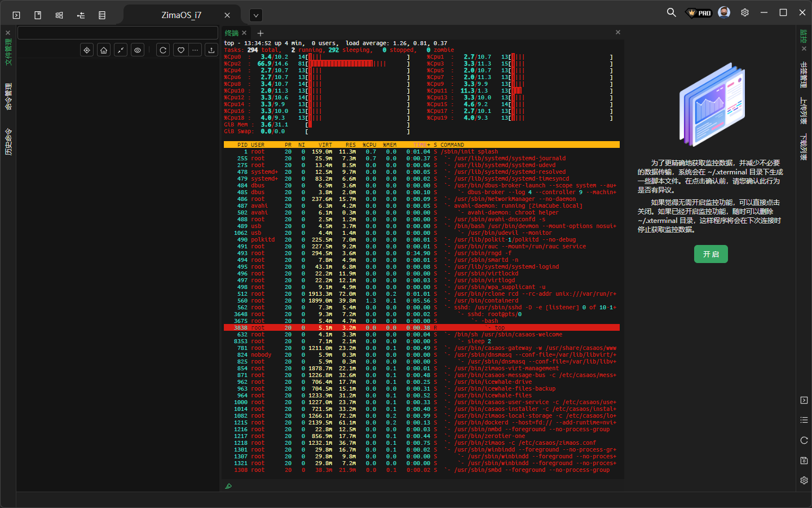Add a new terminal tab with plus

[x=261, y=33]
